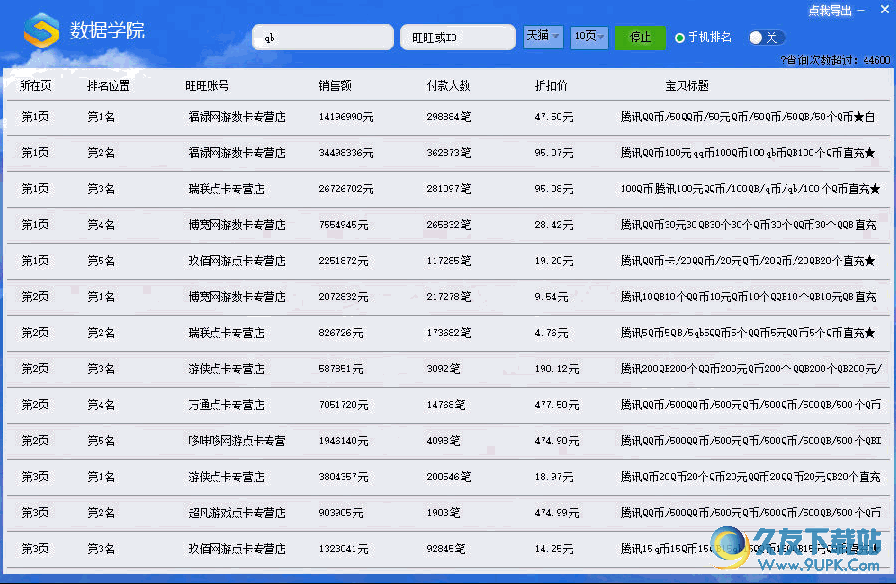
Task: Select sales value 7554945元
Action: [x=343, y=225]
